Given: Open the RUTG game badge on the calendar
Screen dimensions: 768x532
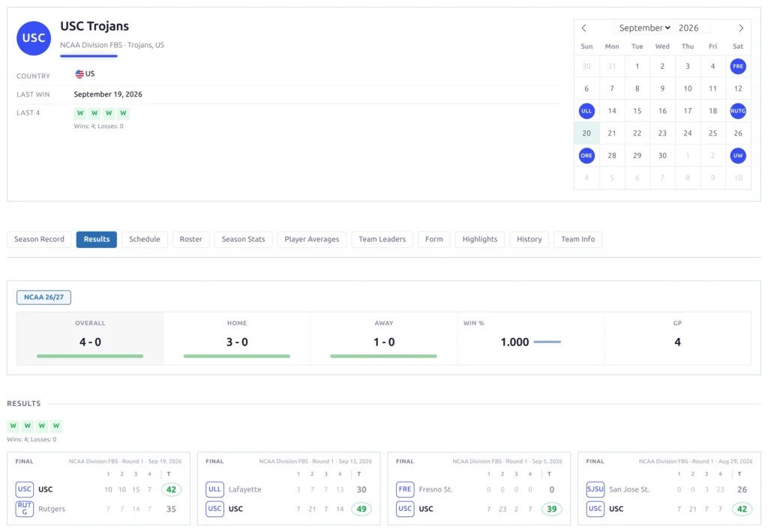Looking at the screenshot, I should 738,111.
